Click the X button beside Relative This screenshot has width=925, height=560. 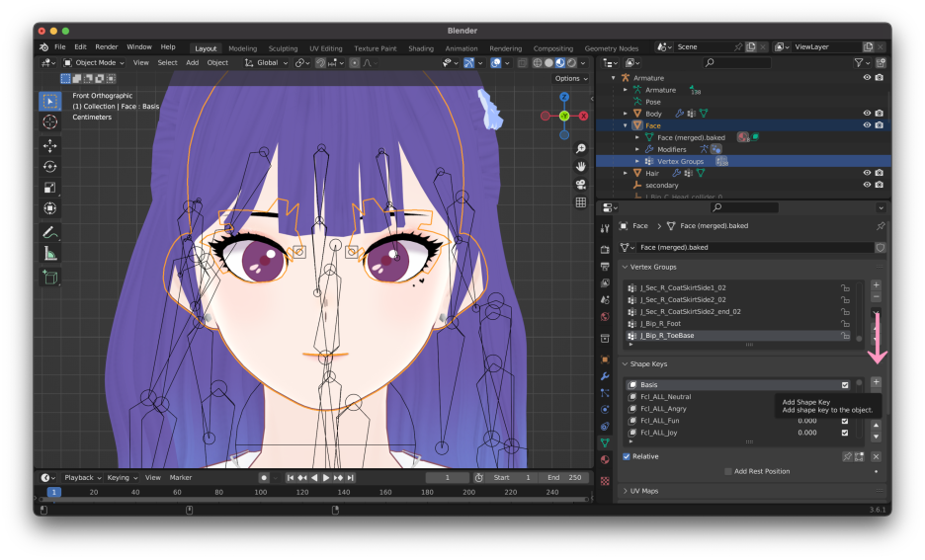pos(876,456)
